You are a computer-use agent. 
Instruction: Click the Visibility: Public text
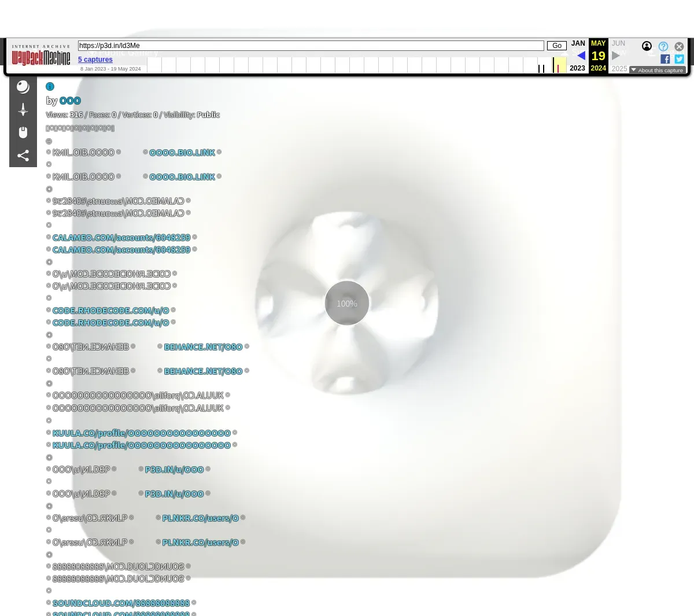pyautogui.click(x=191, y=115)
